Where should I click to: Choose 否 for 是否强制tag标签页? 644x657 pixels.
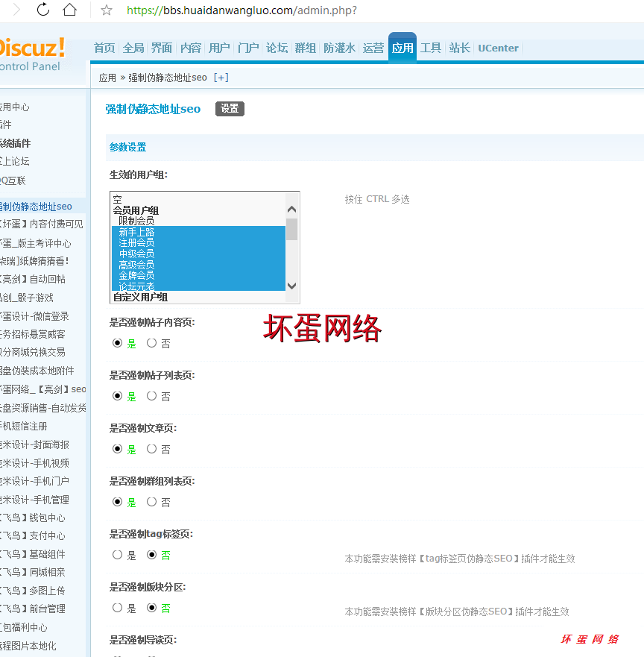pyautogui.click(x=151, y=555)
